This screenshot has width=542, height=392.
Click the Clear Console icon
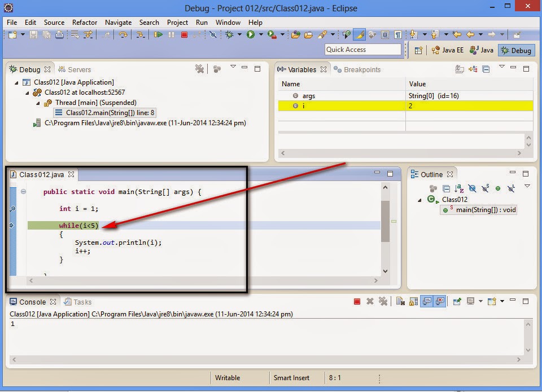tap(400, 302)
